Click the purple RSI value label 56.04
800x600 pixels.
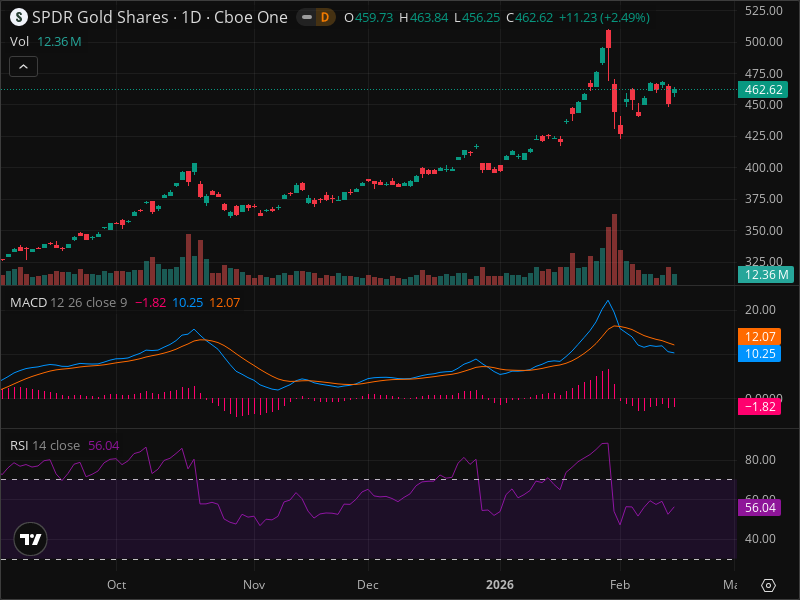pos(759,508)
